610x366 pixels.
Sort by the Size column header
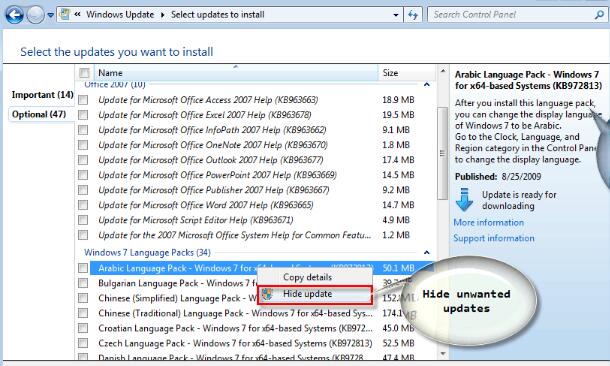point(407,73)
